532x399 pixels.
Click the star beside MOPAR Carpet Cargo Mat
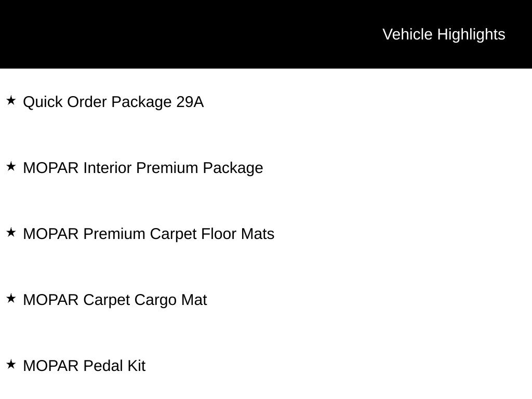11,298
